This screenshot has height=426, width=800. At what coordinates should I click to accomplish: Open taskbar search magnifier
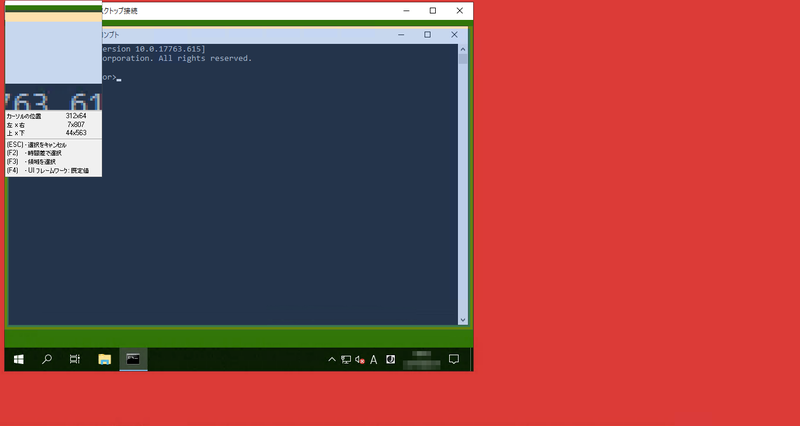click(46, 360)
